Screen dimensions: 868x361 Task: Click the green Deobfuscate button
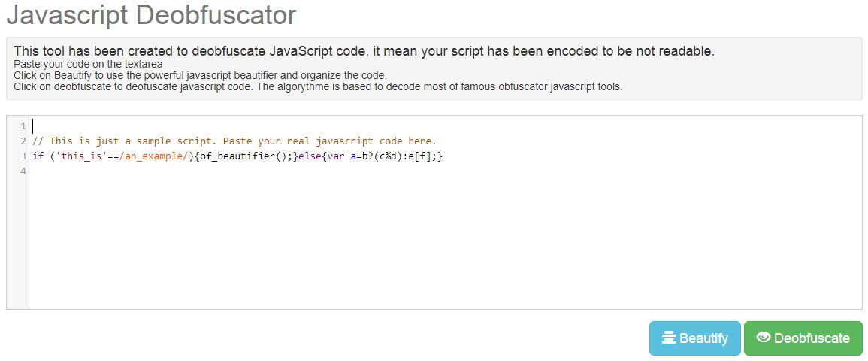(803, 338)
